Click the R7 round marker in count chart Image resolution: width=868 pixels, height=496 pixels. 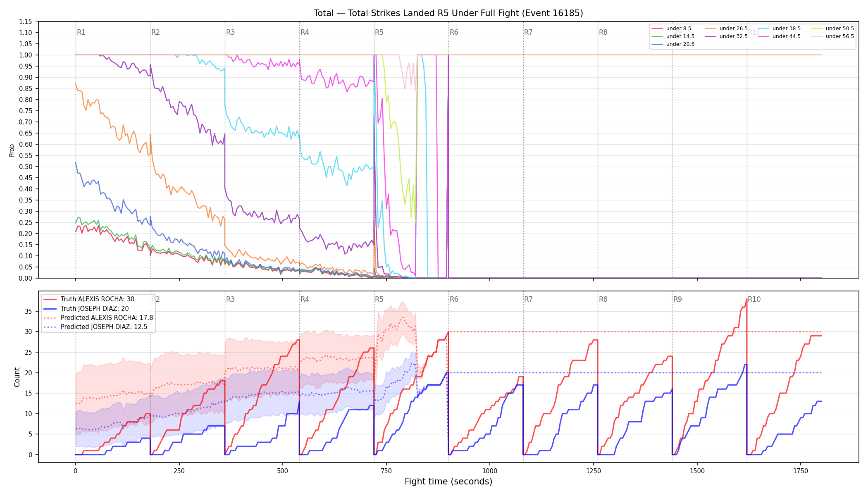coord(528,299)
